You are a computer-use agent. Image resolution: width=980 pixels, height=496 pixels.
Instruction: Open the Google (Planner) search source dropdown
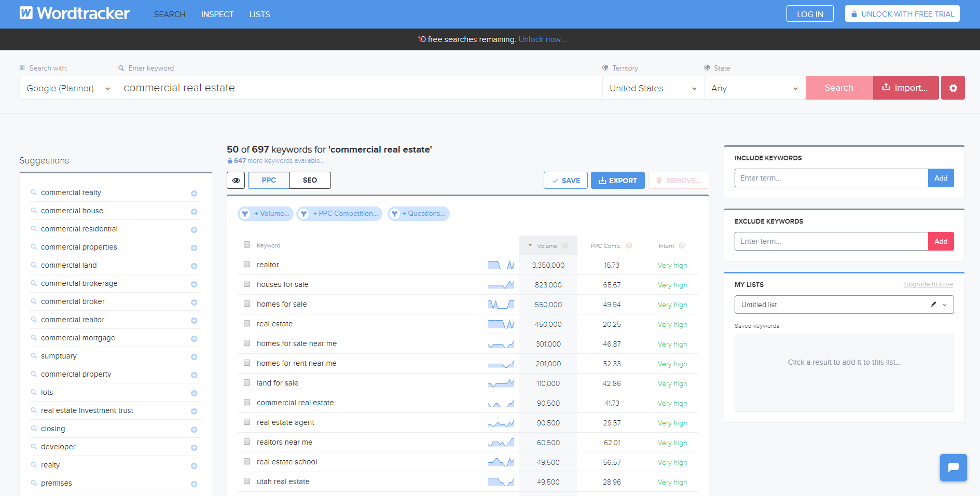click(68, 88)
